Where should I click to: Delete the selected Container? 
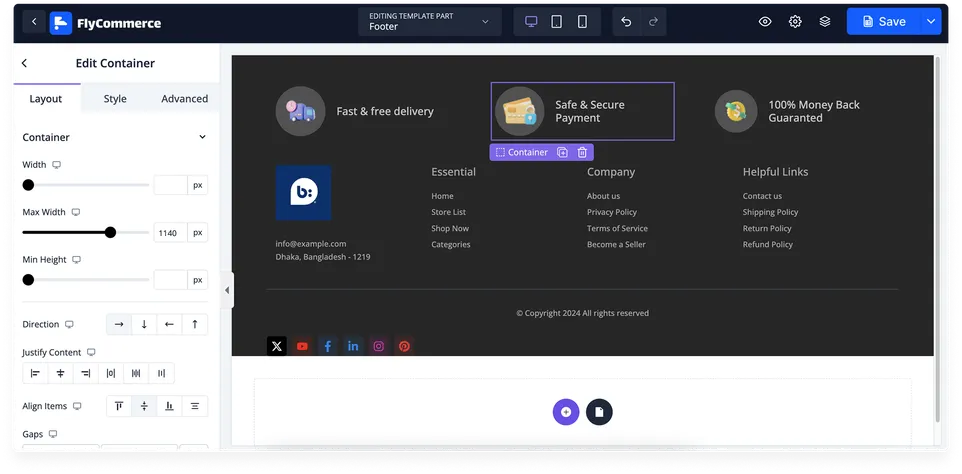pos(582,152)
